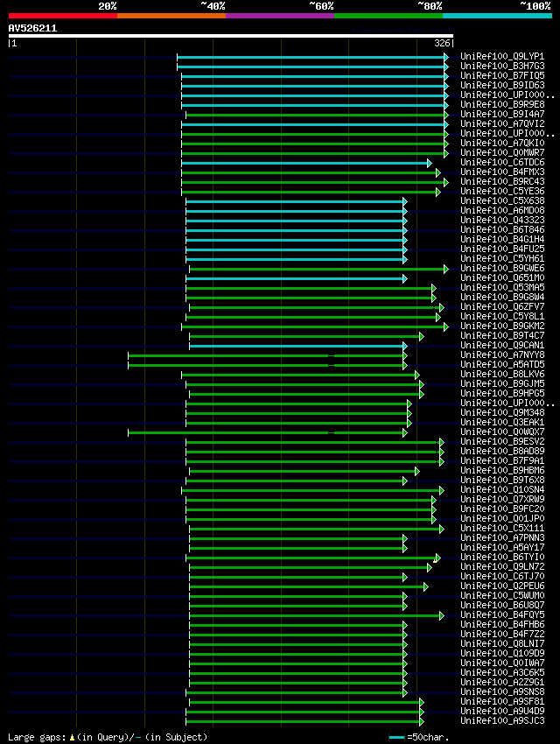
Task: Open hit UniRef100_A7PNN3
Action: [x=502, y=537]
